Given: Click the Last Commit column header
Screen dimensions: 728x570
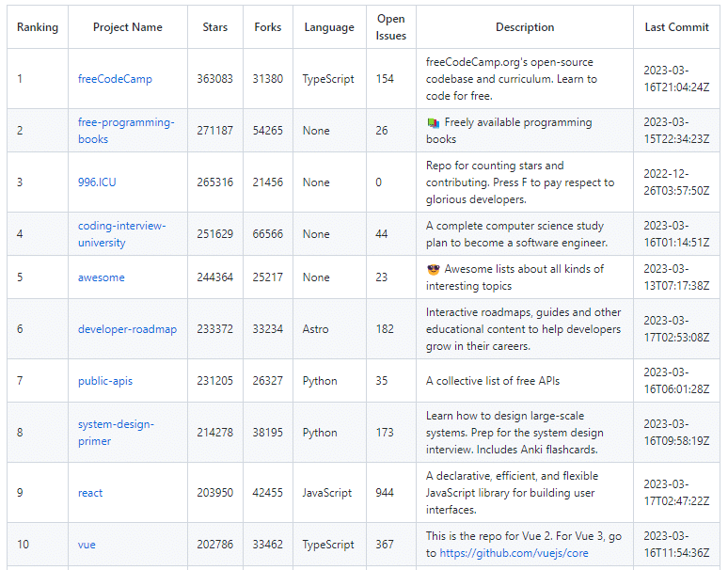Looking at the screenshot, I should [x=676, y=27].
